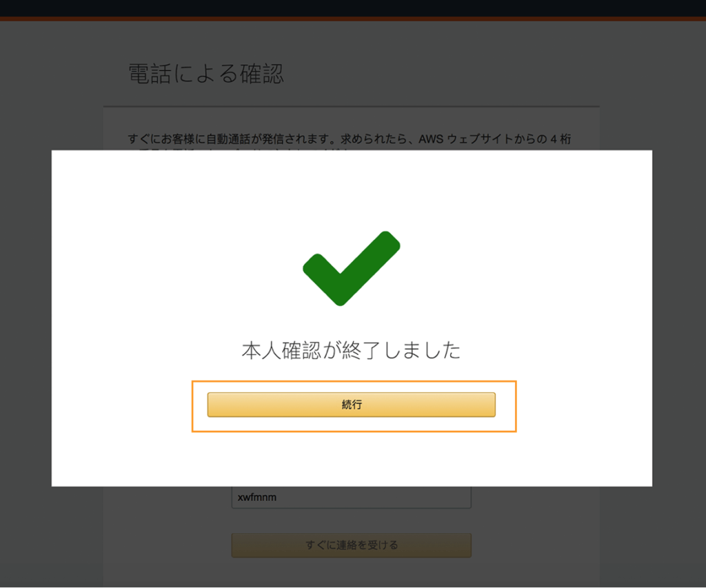Select the 本人確認が終了しました message

pos(351,350)
